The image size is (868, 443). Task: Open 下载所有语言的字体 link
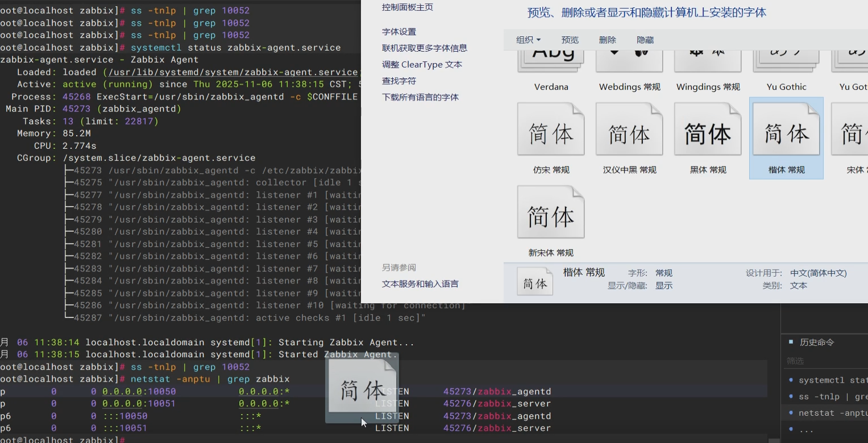pos(420,97)
